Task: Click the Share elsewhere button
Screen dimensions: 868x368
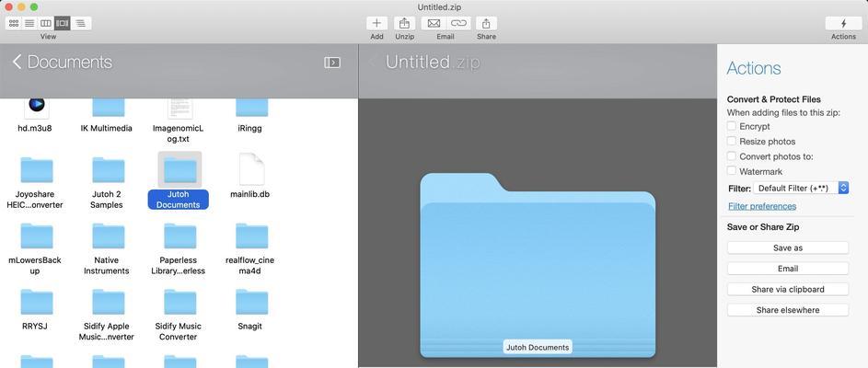Action: [x=788, y=310]
